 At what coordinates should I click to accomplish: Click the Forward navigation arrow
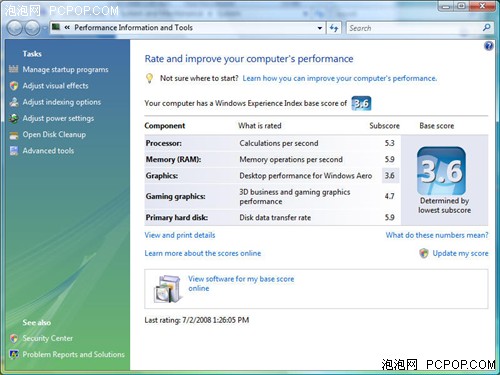[33, 28]
